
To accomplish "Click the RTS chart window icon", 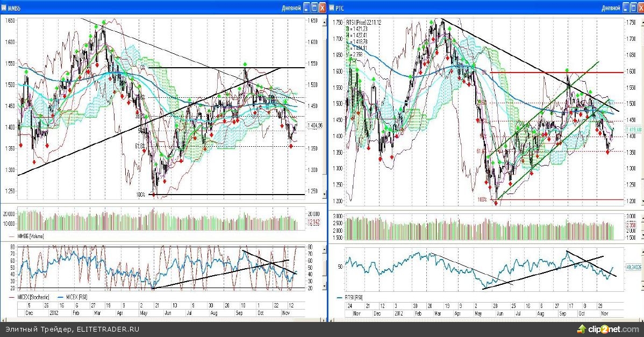I will 332,8.
